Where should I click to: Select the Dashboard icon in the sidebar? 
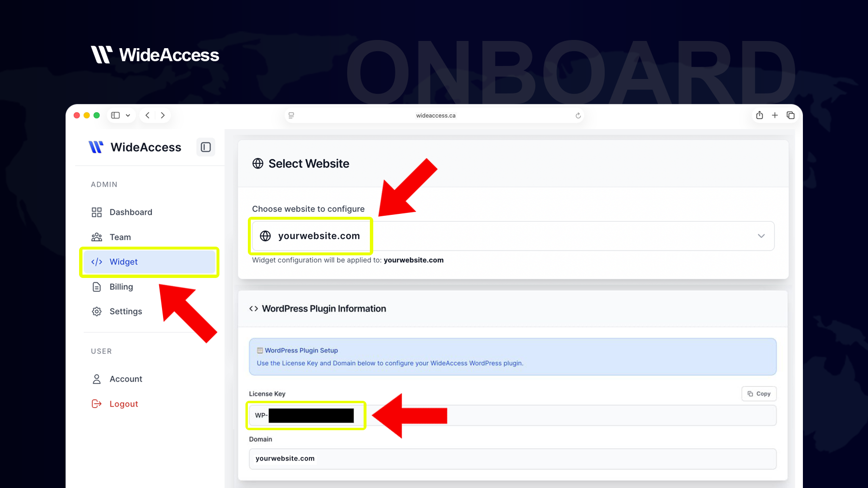point(96,212)
